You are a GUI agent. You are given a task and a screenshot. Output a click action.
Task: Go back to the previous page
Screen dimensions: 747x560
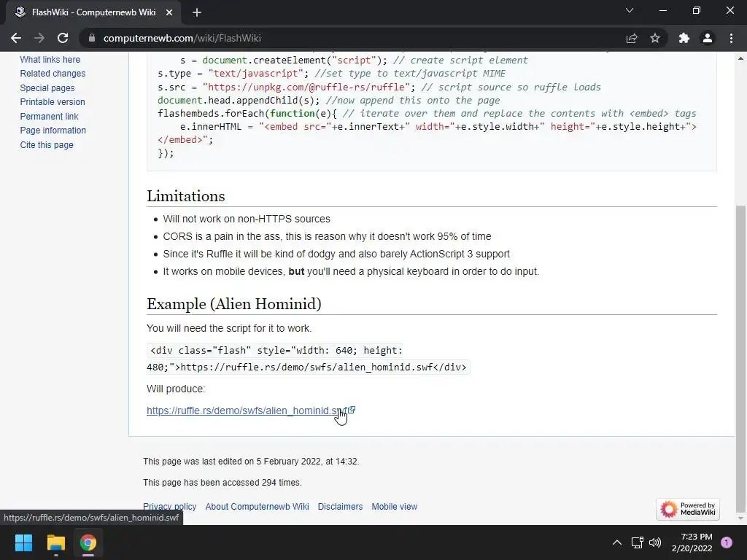point(16,38)
